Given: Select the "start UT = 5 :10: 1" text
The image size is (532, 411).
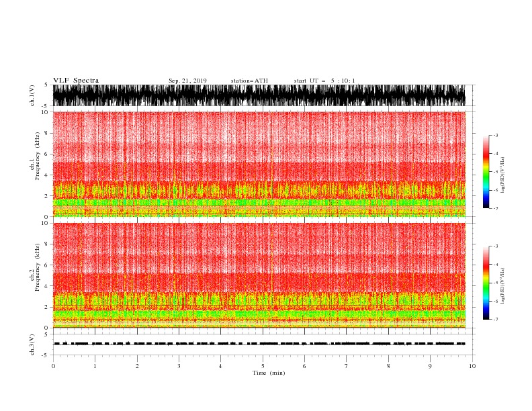Looking at the screenshot, I should (x=324, y=81).
